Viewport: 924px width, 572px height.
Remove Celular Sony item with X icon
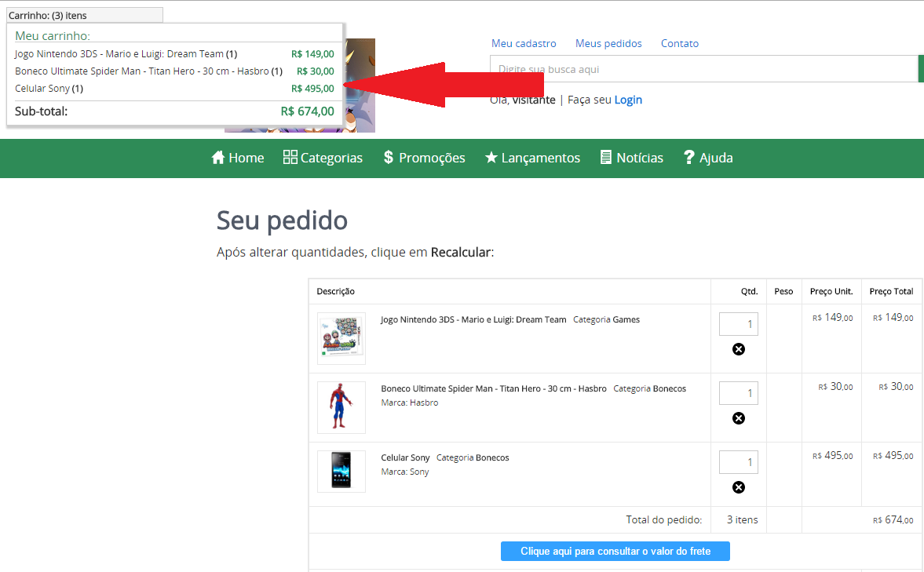point(739,487)
